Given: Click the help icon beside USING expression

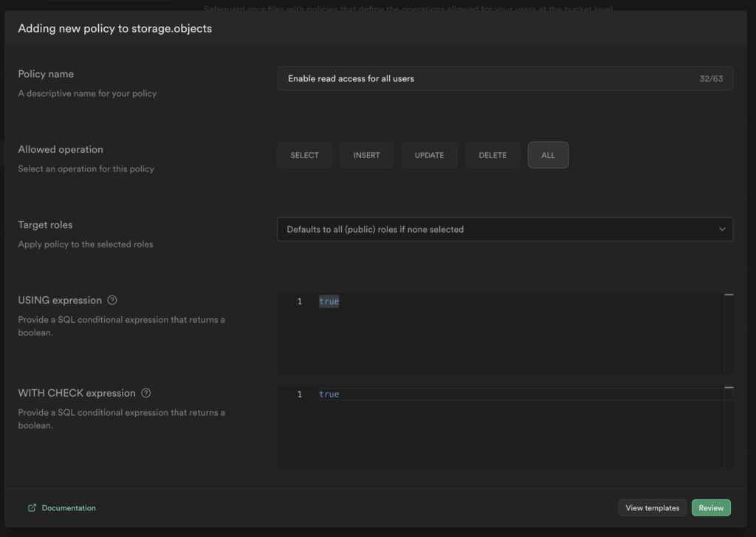Looking at the screenshot, I should (x=112, y=301).
